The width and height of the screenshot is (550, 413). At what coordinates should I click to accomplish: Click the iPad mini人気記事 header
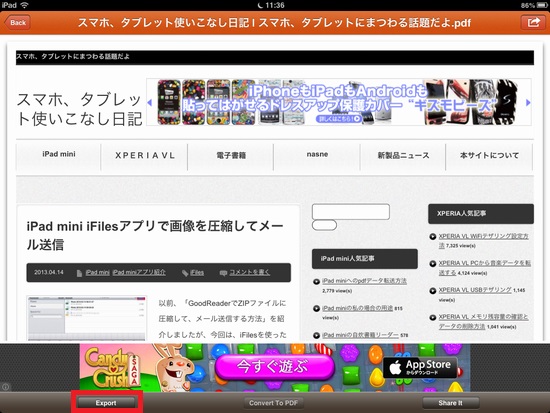coord(365,259)
